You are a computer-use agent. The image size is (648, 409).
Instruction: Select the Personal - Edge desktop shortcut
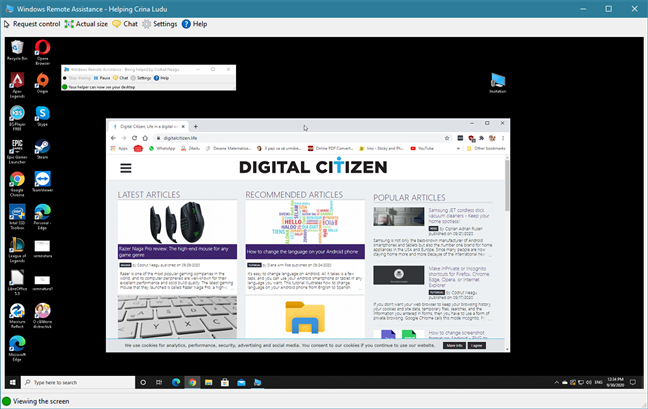point(42,217)
